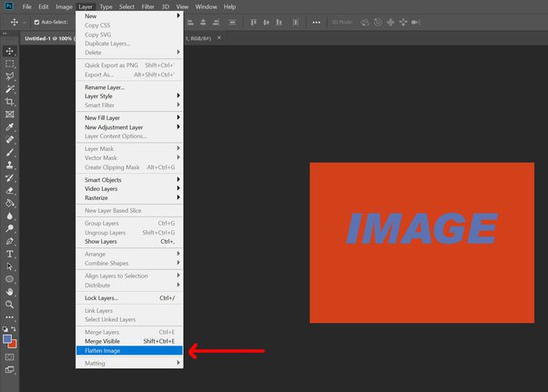This screenshot has width=548, height=392.
Task: Select the Crop tool
Action: pos(10,102)
